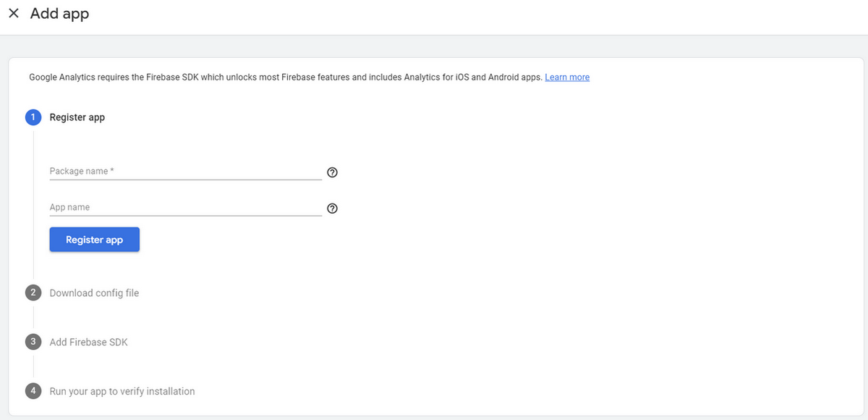Click the Package name field label
This screenshot has width=868, height=420.
point(82,172)
